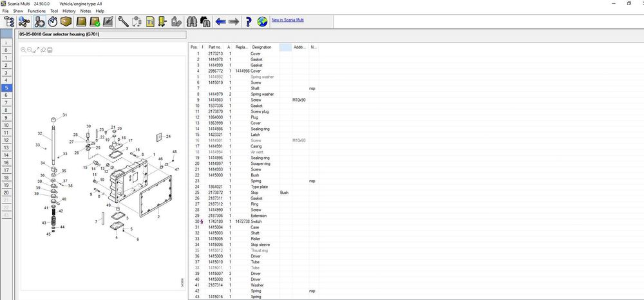Image resolution: width=644 pixels, height=300 pixels.
Task: Click the M10x90 additional info cell
Action: [x=299, y=100]
